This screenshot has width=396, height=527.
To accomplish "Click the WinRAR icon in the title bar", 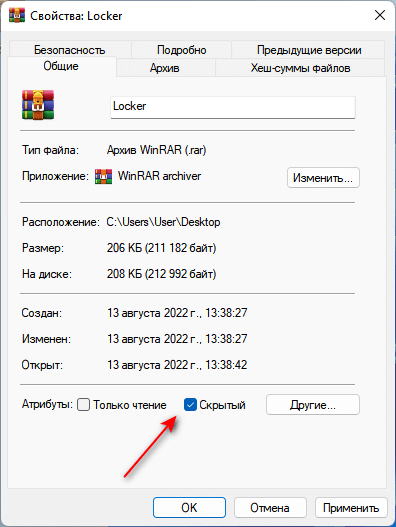I will pos(16,15).
